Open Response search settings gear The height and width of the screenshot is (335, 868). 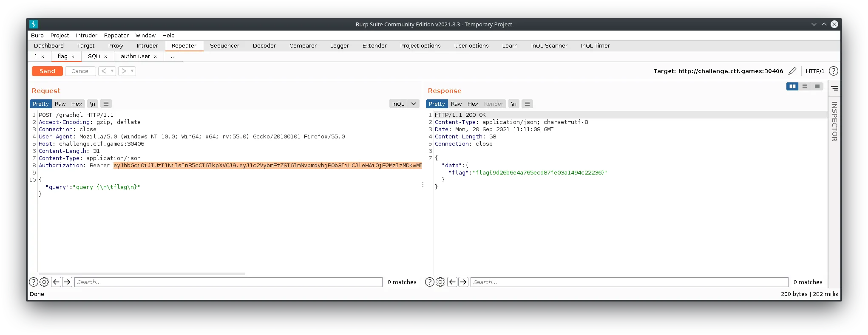click(440, 282)
